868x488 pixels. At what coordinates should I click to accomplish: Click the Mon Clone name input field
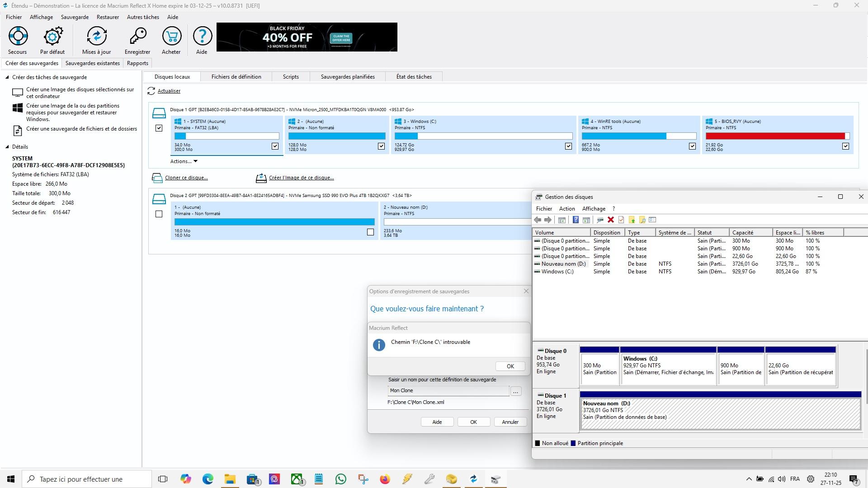click(448, 391)
